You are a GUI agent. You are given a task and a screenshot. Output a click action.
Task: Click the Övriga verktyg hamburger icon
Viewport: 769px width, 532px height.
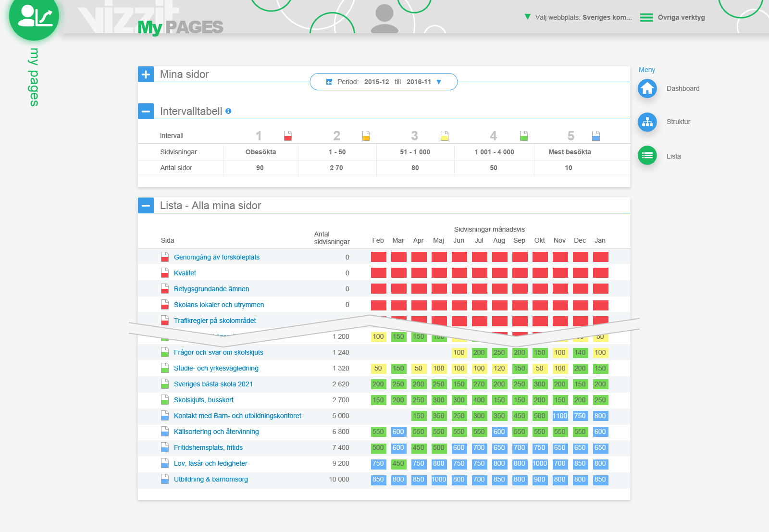click(x=646, y=18)
